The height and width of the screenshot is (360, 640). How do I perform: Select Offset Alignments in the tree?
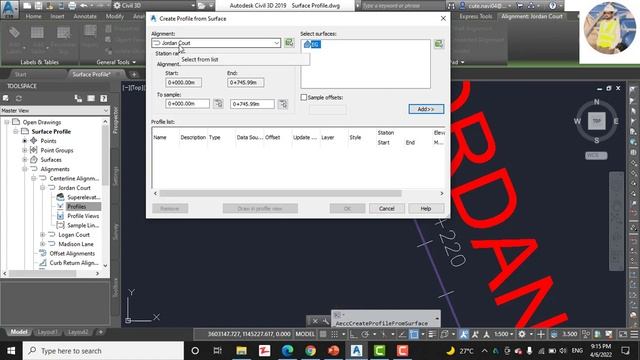click(72, 253)
